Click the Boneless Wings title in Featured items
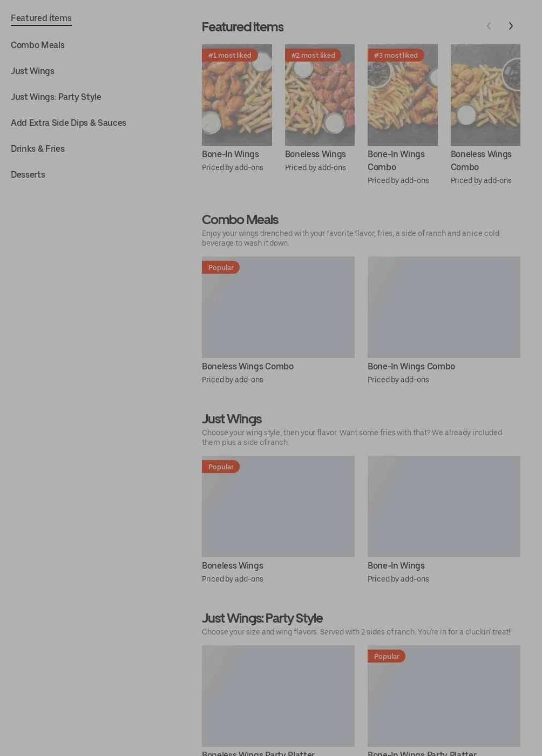This screenshot has width=542, height=756. (x=315, y=154)
